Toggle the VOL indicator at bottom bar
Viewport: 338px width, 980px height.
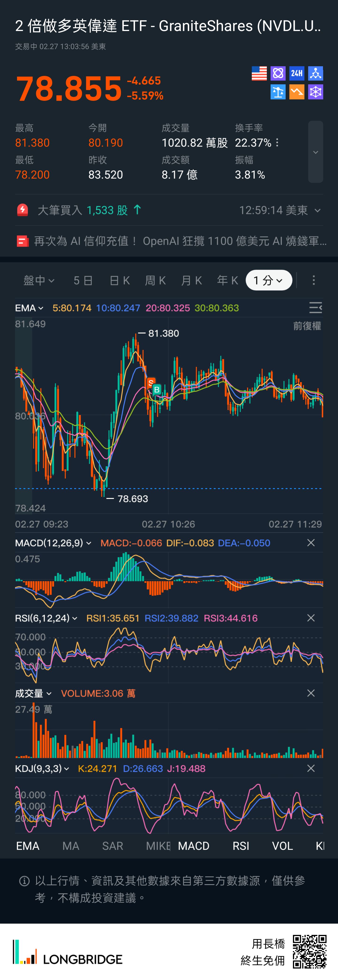(x=282, y=846)
